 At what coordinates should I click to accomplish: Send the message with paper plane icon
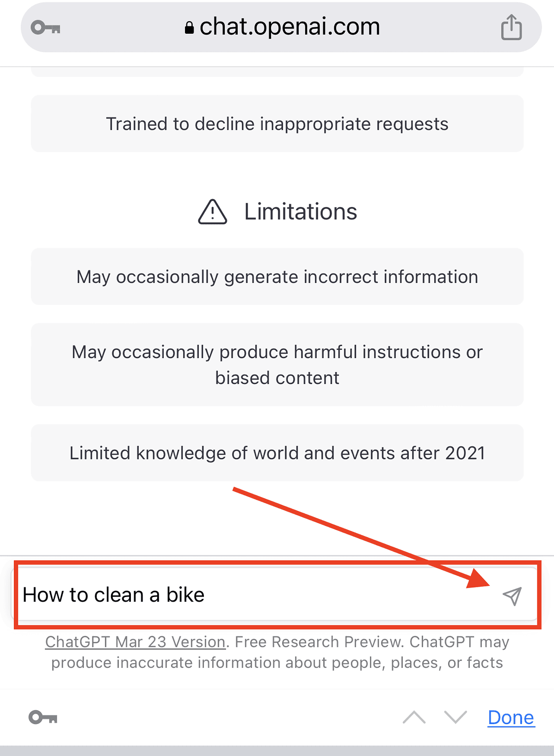tap(512, 596)
